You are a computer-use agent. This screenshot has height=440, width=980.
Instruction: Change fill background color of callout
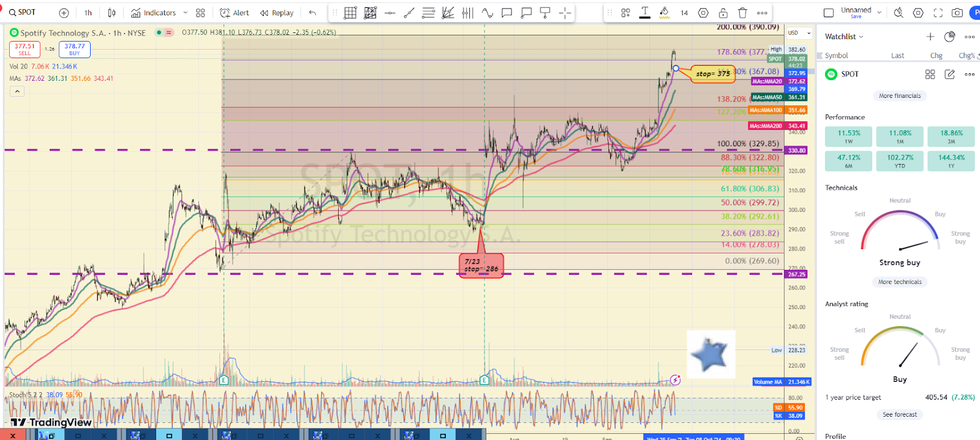665,13
